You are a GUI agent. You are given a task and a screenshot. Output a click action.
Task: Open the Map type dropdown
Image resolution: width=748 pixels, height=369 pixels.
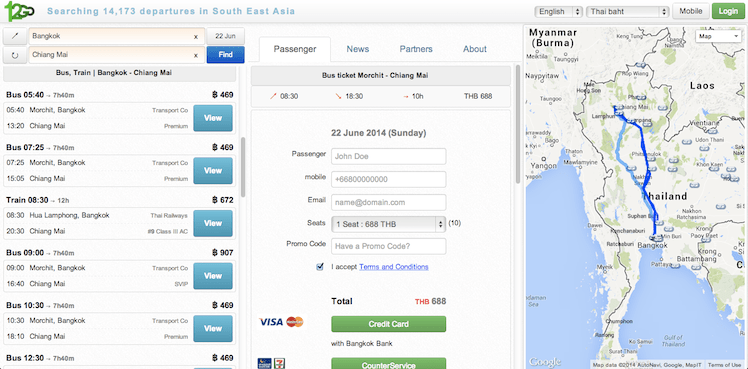click(x=717, y=36)
